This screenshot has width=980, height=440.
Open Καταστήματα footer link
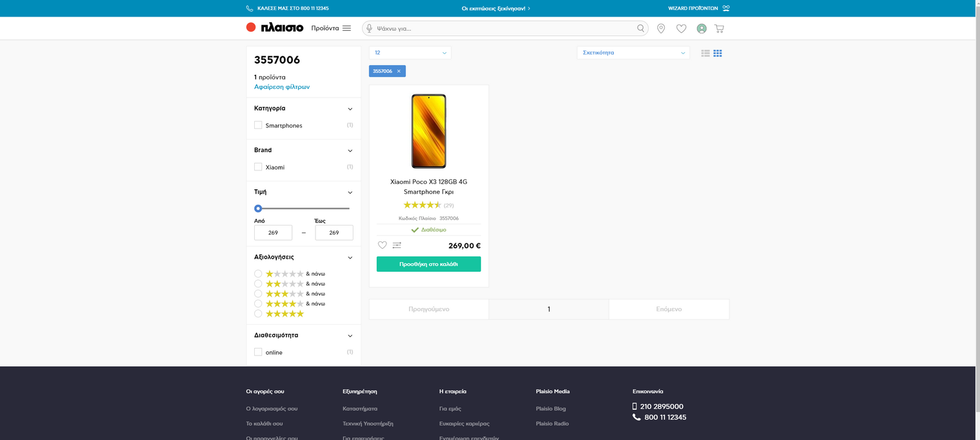point(360,409)
